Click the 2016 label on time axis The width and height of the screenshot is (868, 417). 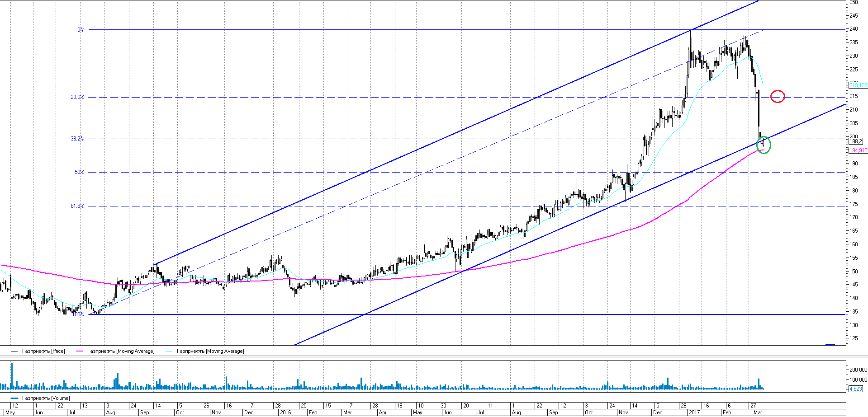tap(285, 412)
